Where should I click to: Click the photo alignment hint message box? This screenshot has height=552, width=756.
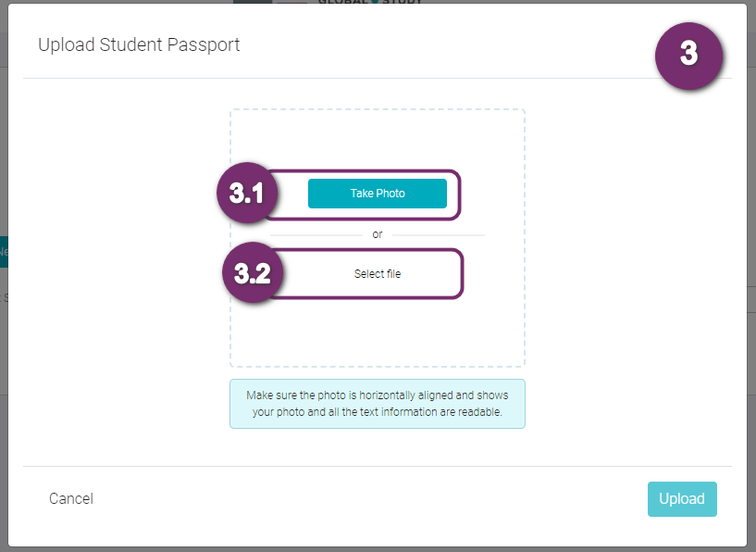click(377, 404)
